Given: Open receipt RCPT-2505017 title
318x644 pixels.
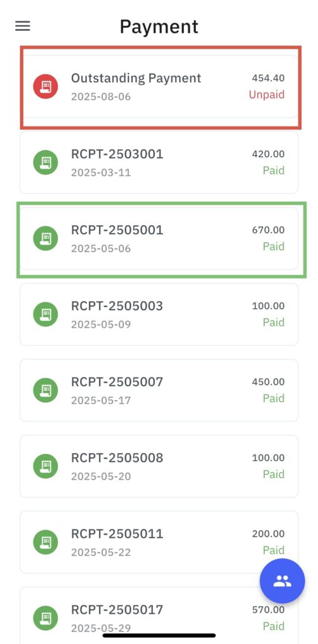Looking at the screenshot, I should click(x=117, y=610).
